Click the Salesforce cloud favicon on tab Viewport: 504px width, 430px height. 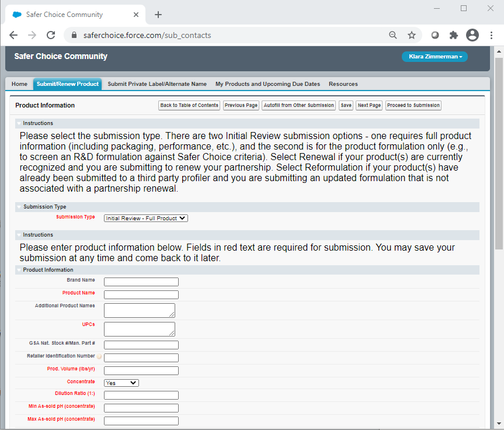click(17, 15)
